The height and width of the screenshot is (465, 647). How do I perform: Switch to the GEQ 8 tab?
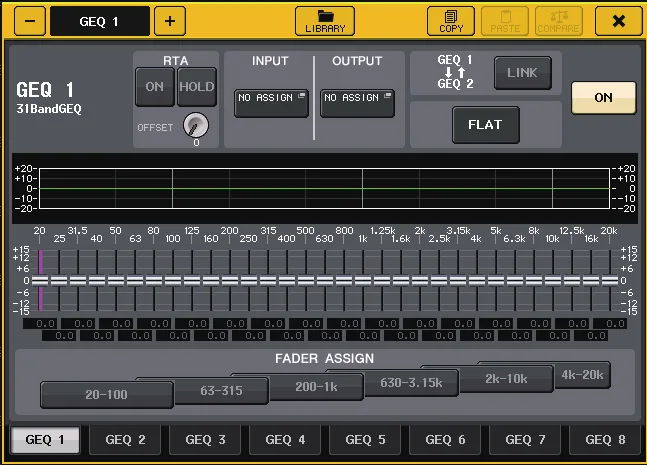coord(605,440)
